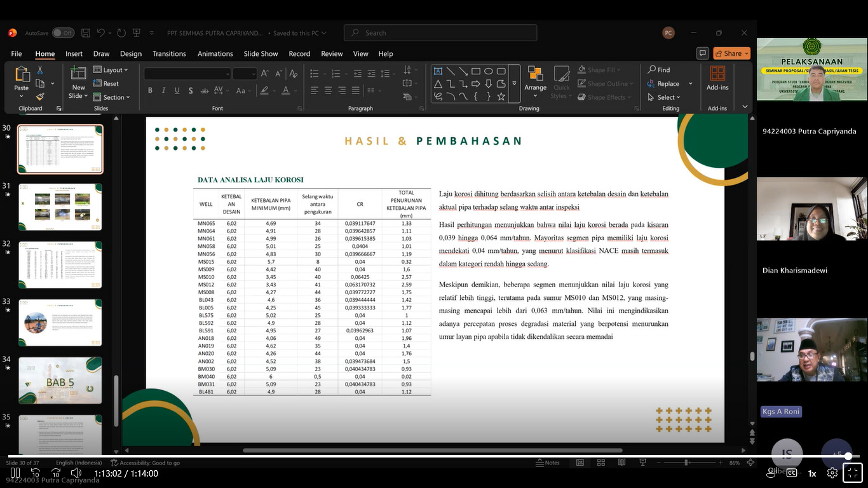The height and width of the screenshot is (488, 868).
Task: Mute the video volume
Action: pyautogui.click(x=76, y=473)
